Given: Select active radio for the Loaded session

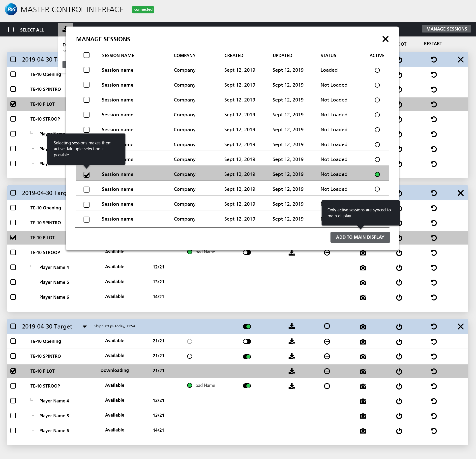Looking at the screenshot, I should 377,70.
